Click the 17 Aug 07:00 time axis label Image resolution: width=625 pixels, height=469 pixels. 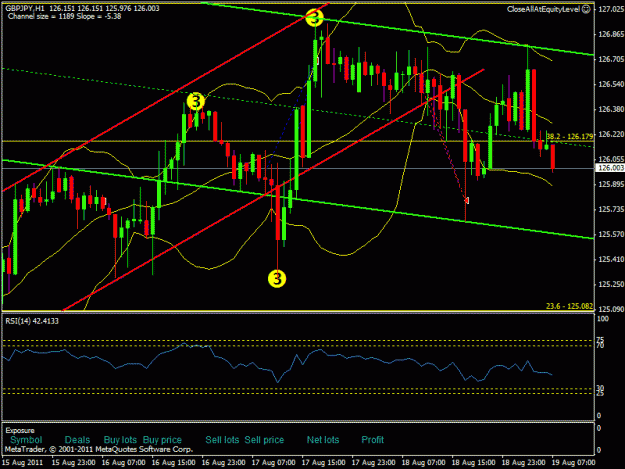click(x=273, y=463)
